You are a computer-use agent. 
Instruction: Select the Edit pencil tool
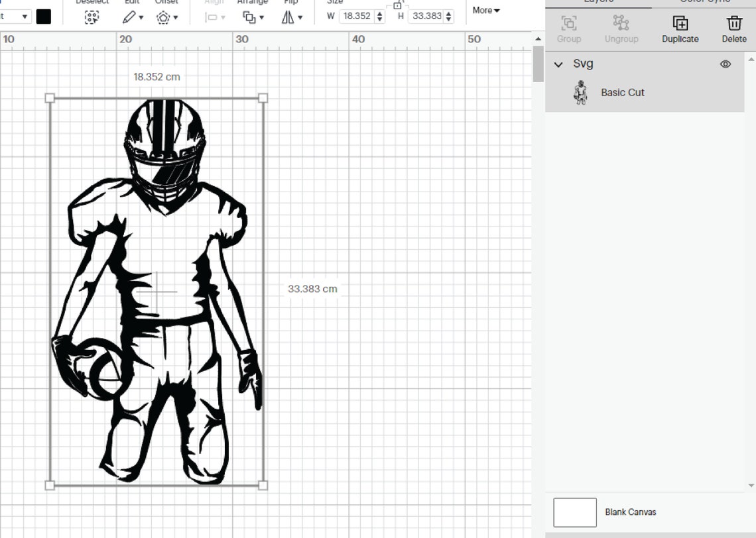pos(129,17)
